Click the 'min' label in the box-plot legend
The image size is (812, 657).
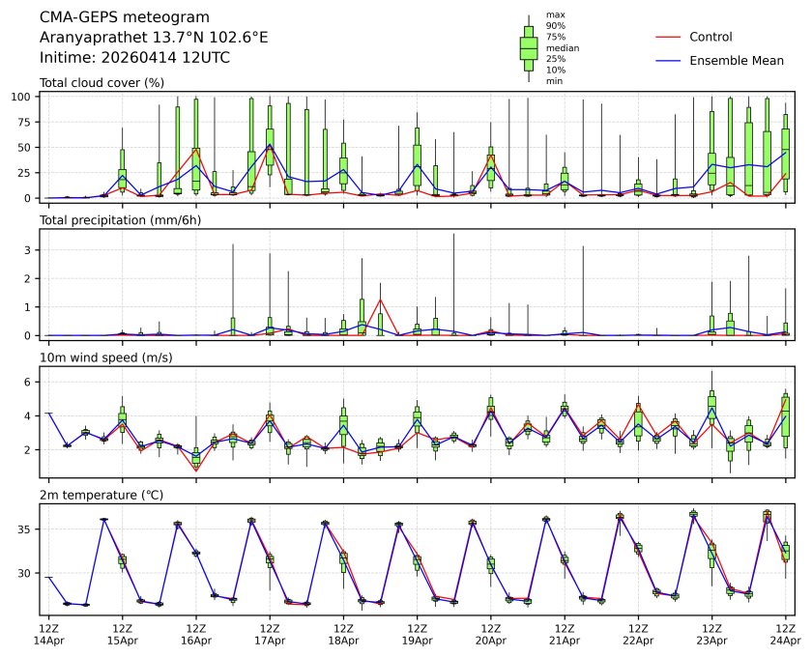point(554,81)
